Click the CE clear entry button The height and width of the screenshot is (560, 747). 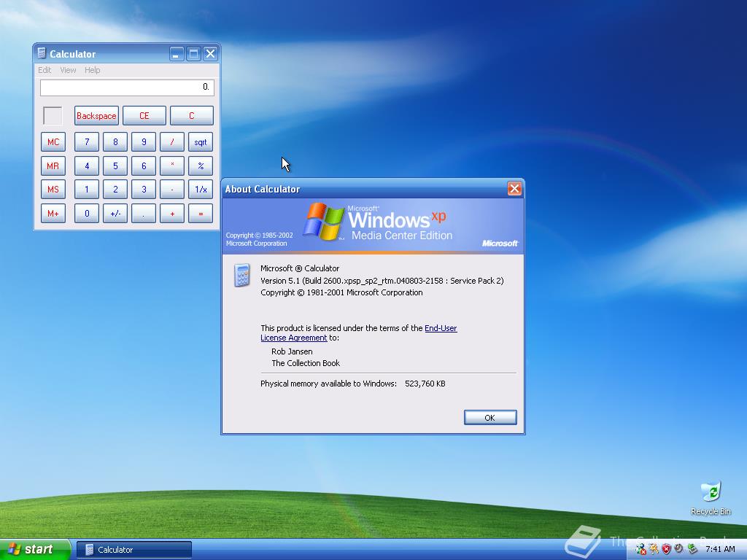(x=144, y=116)
